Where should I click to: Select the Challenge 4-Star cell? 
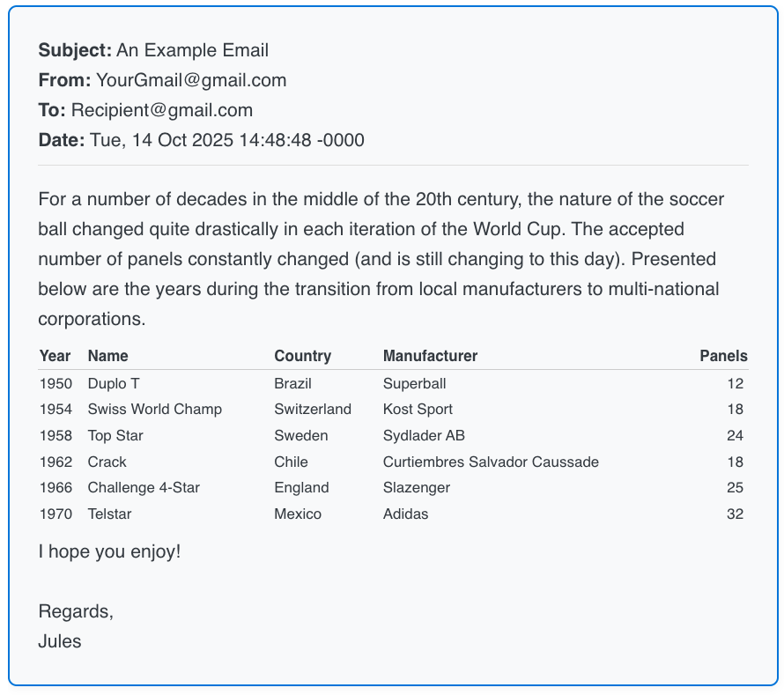(x=144, y=487)
